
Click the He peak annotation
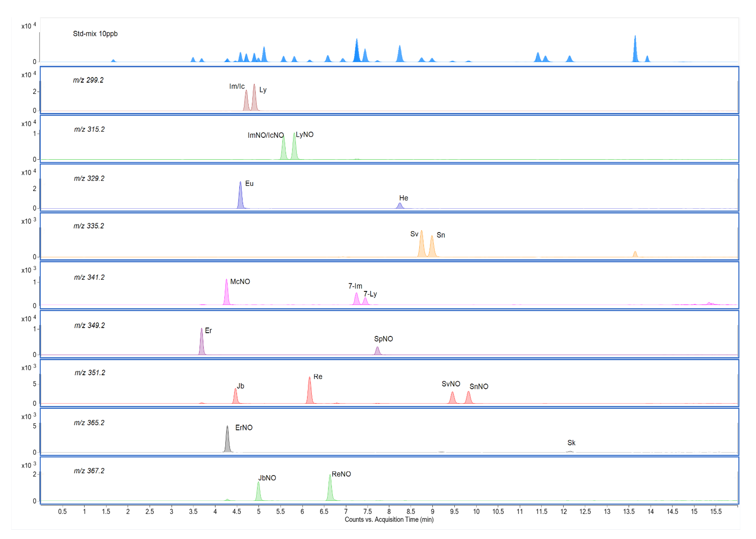[404, 198]
